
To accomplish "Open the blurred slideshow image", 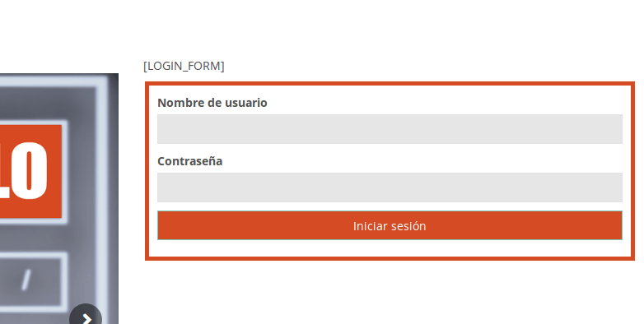I will (x=59, y=198).
